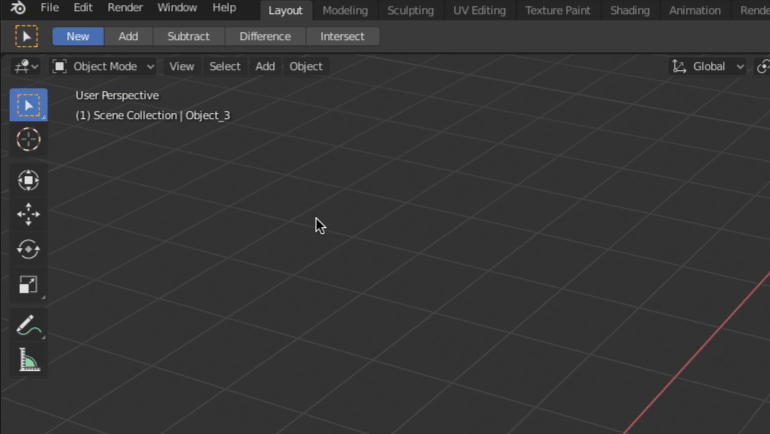Switch to the Layout workspace tab
The width and height of the screenshot is (770, 434).
[285, 10]
